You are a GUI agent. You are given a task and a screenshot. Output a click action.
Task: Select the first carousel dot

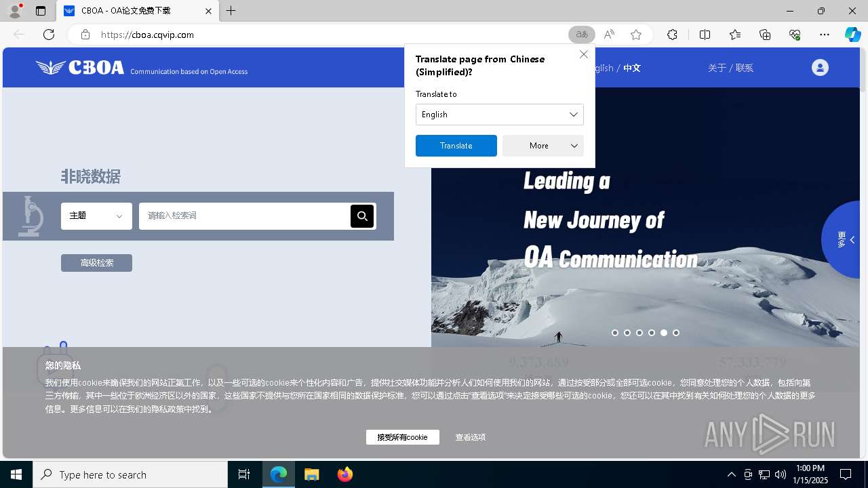coord(615,333)
